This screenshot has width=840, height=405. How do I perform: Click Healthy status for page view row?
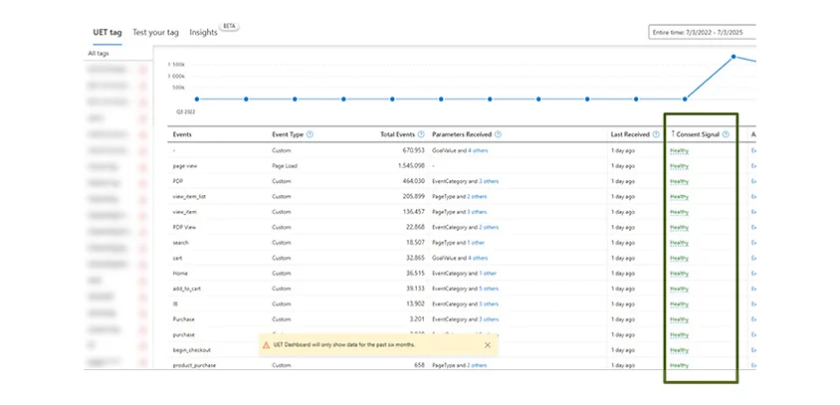(679, 166)
